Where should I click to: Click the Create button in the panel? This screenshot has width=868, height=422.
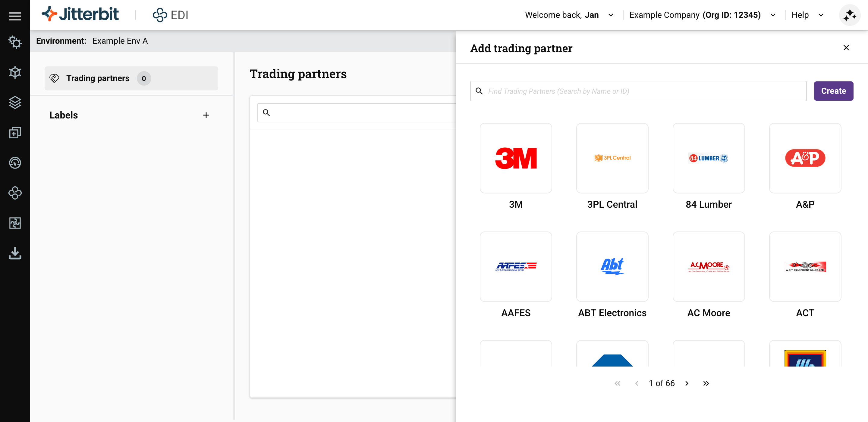click(x=833, y=91)
